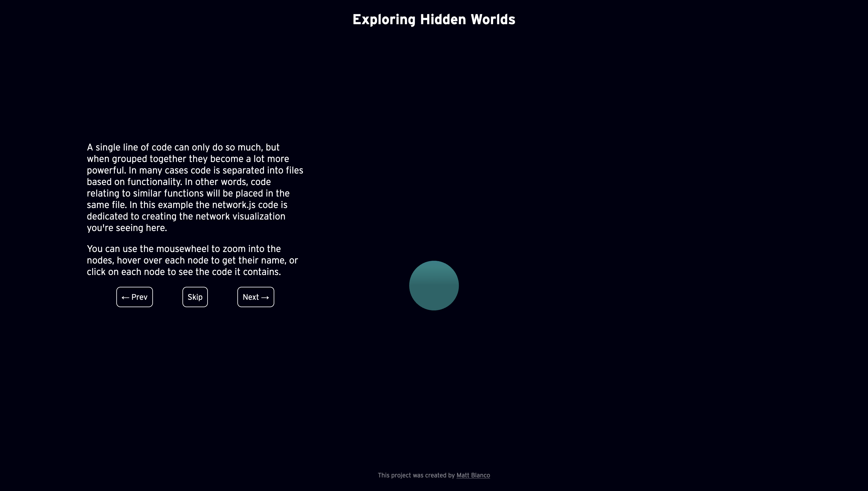Click the word "visualization" in the paragraph

[x=259, y=216]
